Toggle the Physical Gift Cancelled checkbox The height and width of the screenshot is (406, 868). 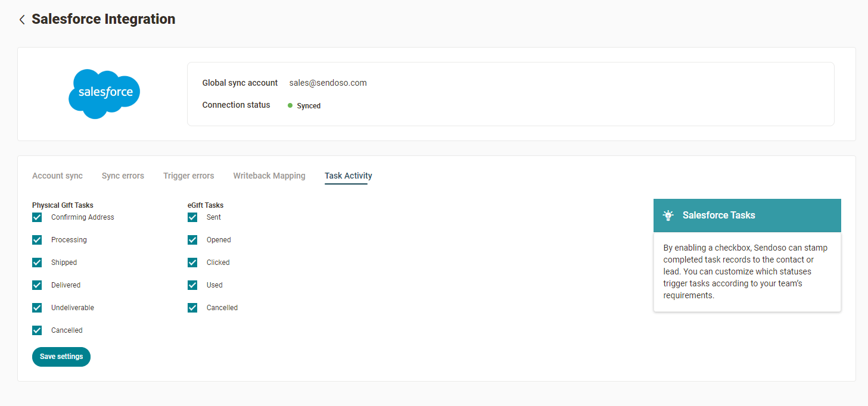click(37, 330)
